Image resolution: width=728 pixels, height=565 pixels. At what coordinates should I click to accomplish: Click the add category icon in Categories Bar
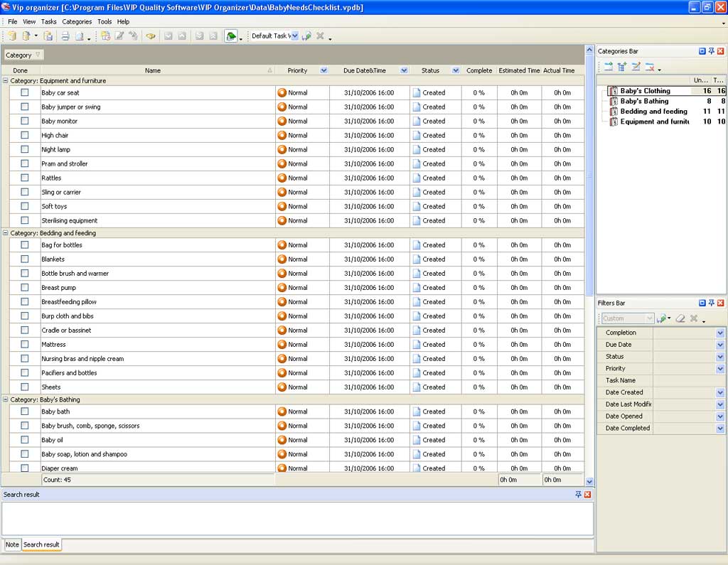click(x=608, y=67)
